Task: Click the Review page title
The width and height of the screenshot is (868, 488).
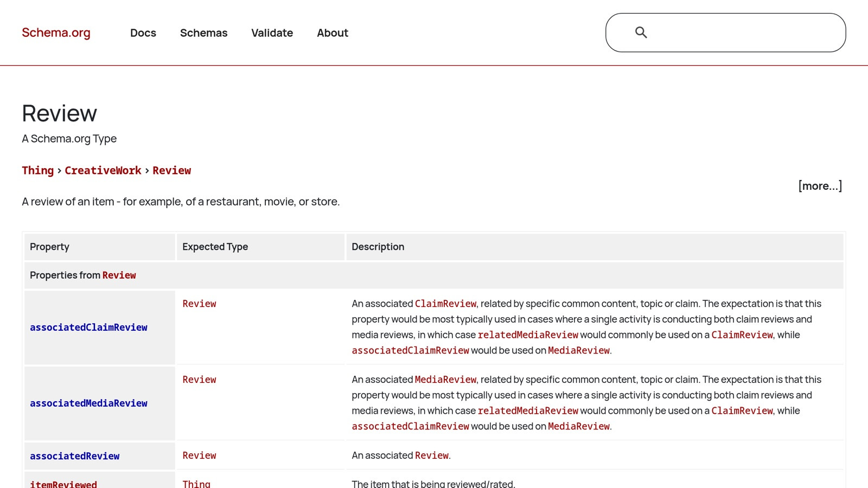Action: pyautogui.click(x=60, y=113)
